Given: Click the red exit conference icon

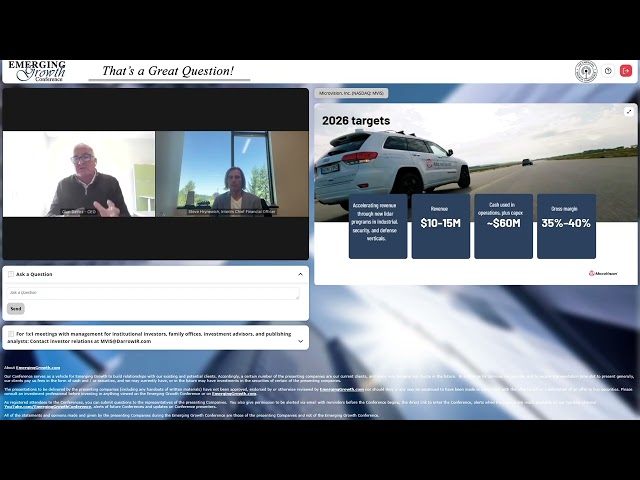Looking at the screenshot, I should click(626, 71).
